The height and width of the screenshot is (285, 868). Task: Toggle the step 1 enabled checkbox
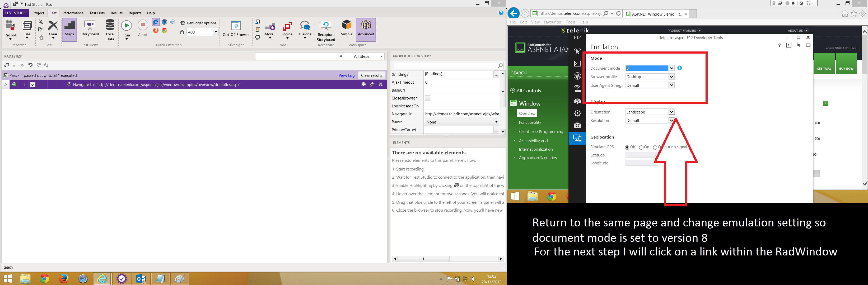33,85
